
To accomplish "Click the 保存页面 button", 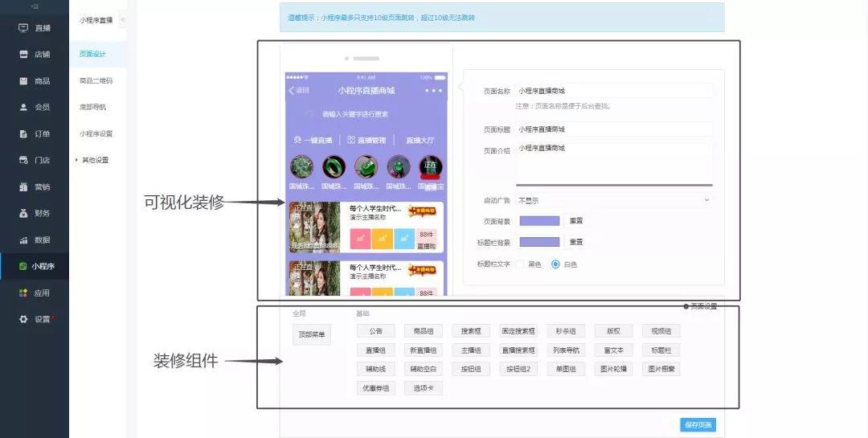I will point(697,425).
